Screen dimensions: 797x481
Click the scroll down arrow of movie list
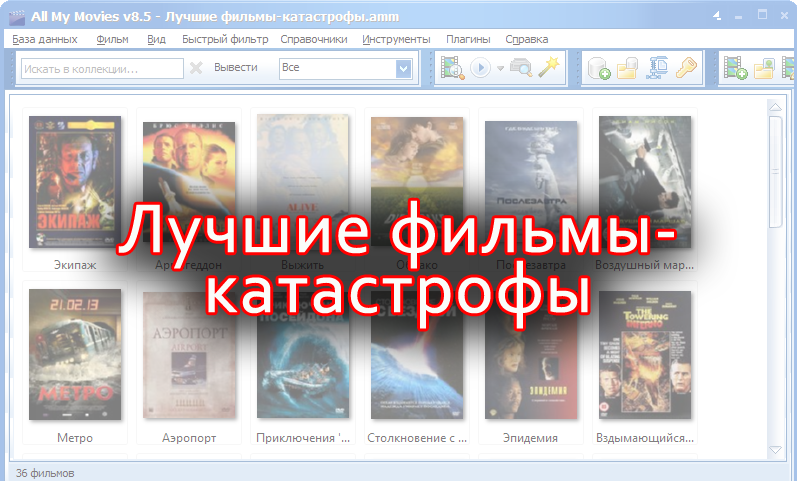click(x=775, y=450)
